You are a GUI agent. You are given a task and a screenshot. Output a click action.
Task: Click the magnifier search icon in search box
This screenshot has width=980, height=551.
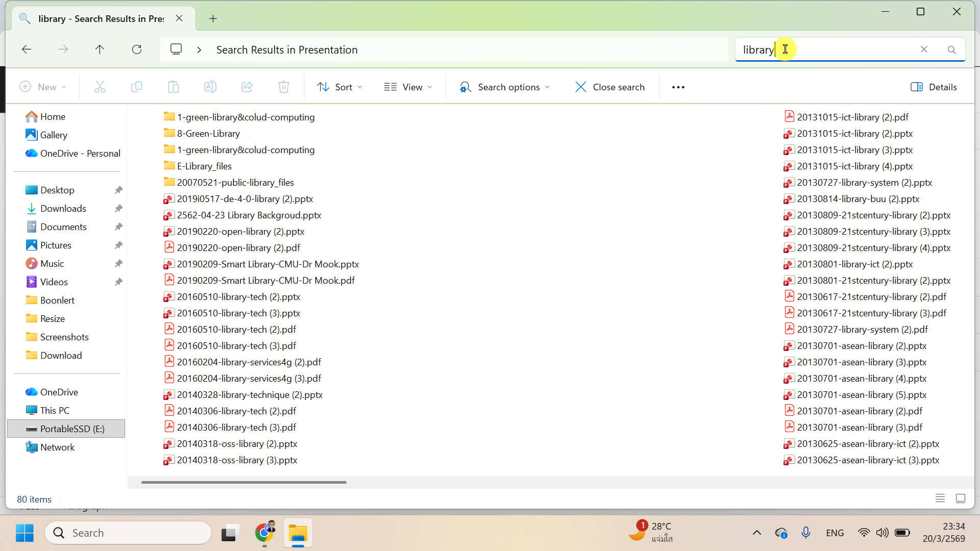tap(951, 49)
